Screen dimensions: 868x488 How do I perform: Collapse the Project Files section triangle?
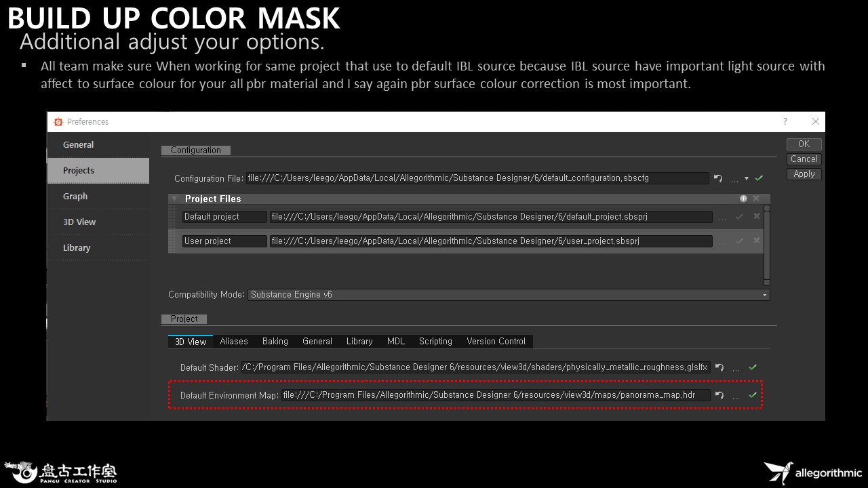pyautogui.click(x=174, y=199)
